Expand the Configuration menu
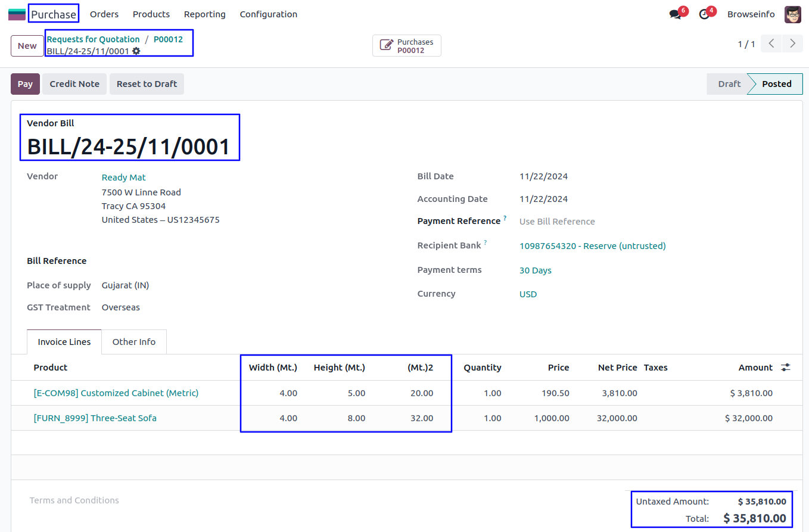 click(x=268, y=14)
